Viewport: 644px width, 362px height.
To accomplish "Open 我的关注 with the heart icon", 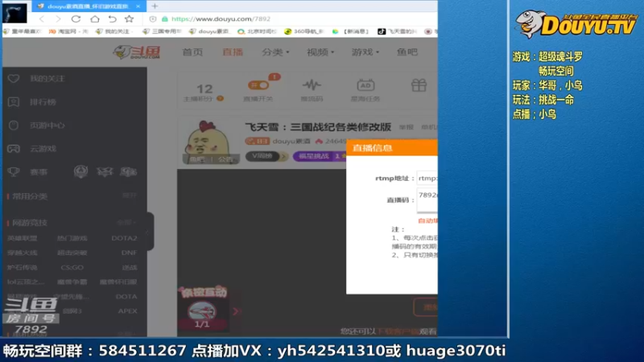I will 36,78.
